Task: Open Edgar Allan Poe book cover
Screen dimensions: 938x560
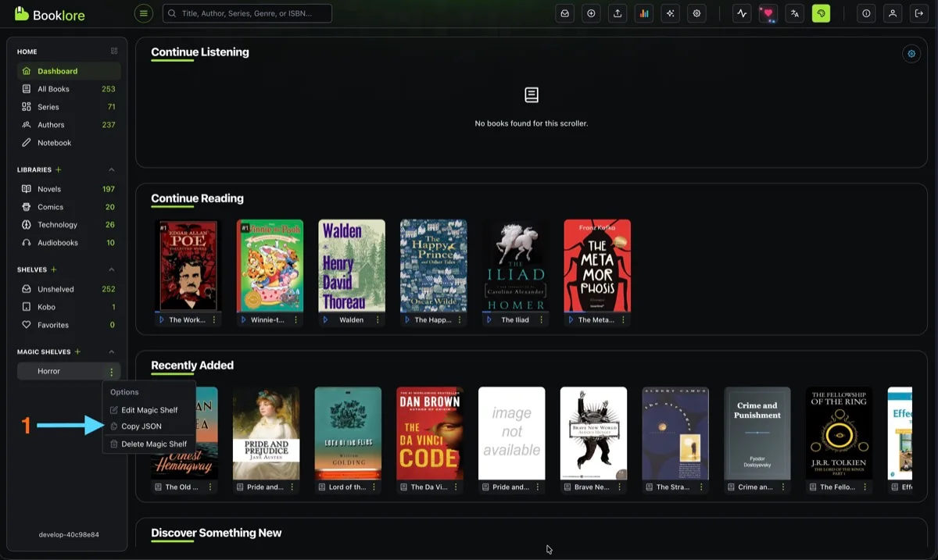Action: point(188,266)
